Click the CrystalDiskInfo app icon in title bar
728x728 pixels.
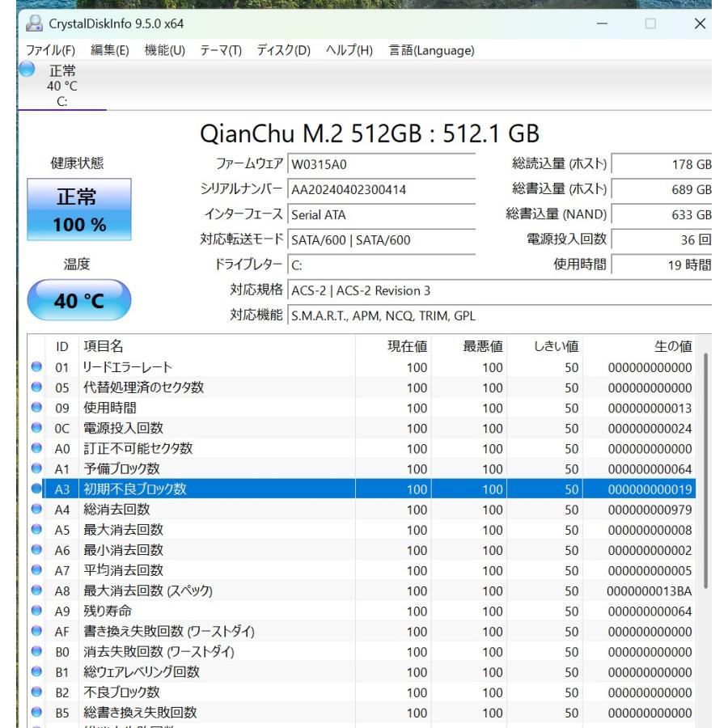[x=34, y=24]
